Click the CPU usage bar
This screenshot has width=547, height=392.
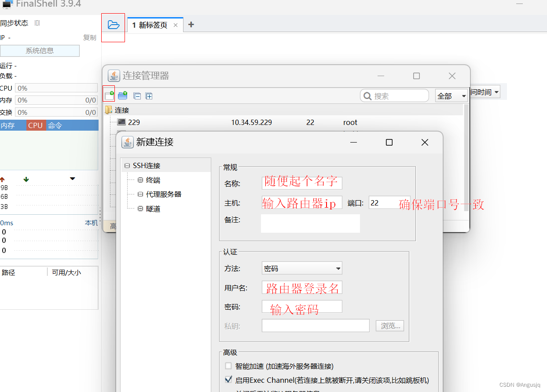[x=56, y=88]
